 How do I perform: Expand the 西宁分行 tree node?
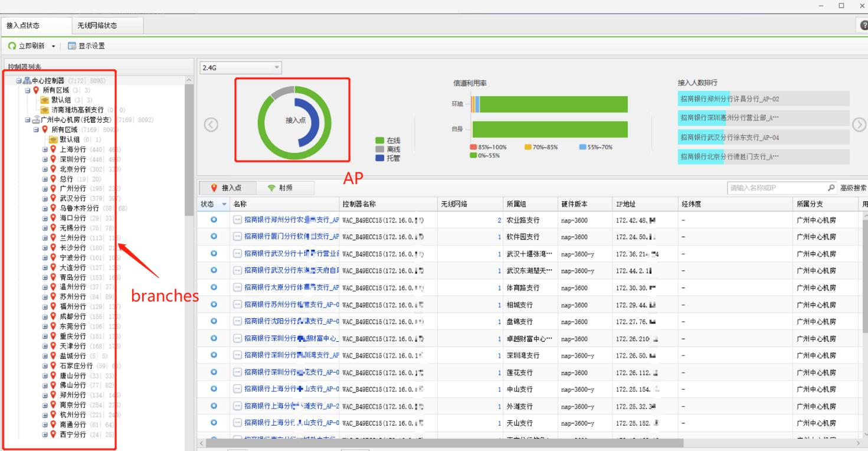(45, 434)
